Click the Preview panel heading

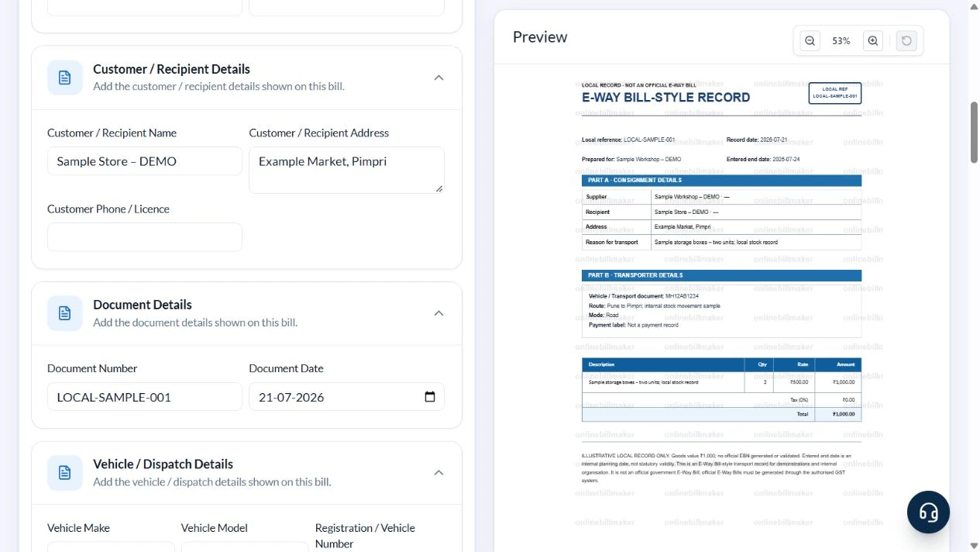[x=540, y=37]
